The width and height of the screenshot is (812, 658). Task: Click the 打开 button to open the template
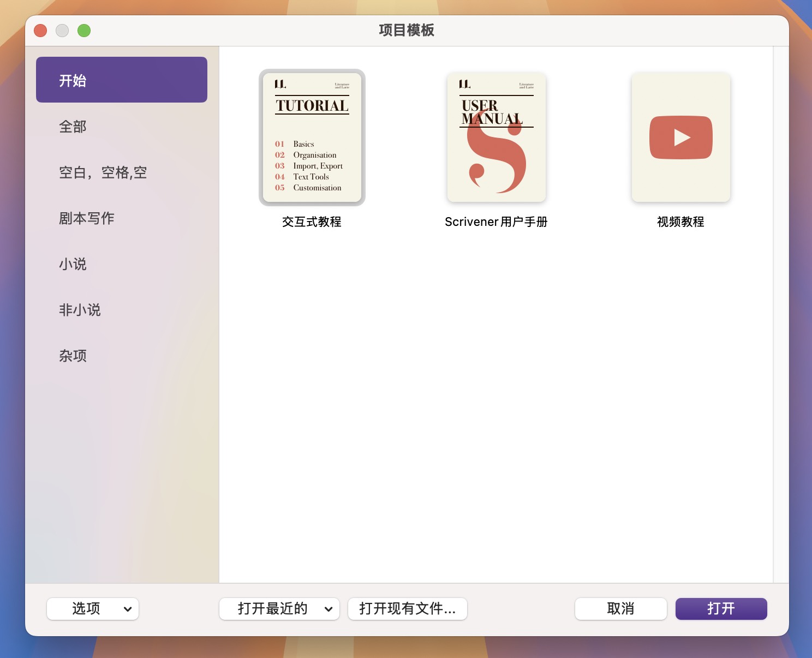721,608
